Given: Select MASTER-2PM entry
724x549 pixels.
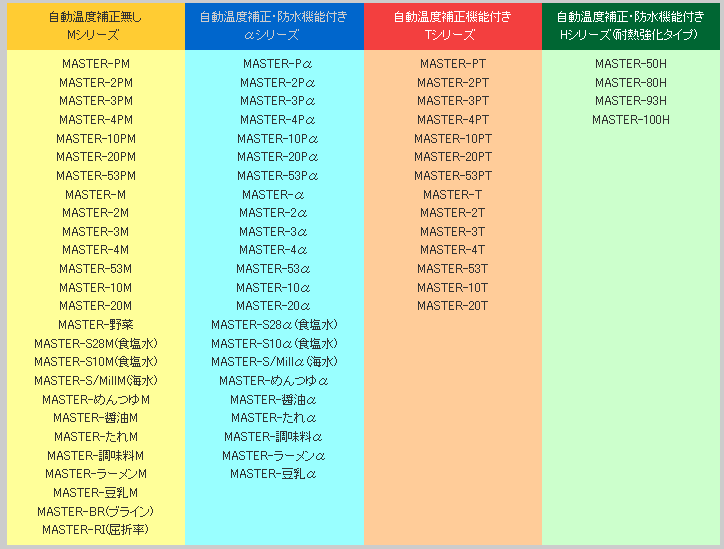Looking at the screenshot, I should click(x=96, y=83).
